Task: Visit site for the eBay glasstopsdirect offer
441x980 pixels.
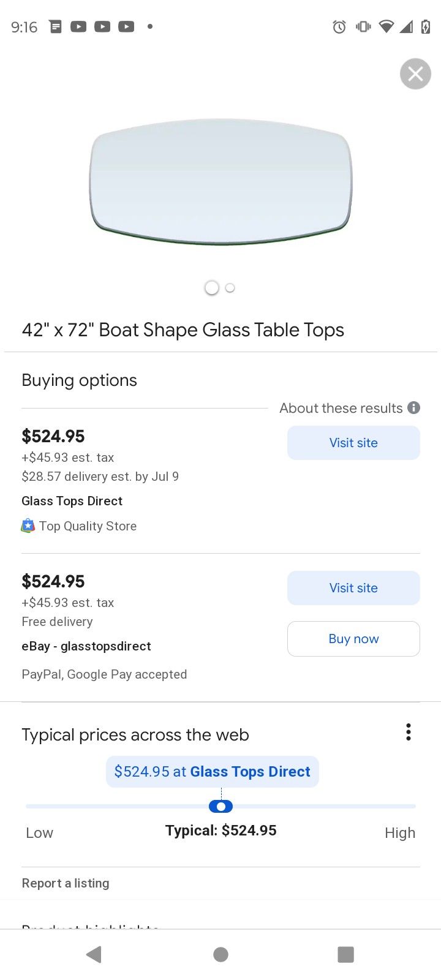Action: pos(353,588)
